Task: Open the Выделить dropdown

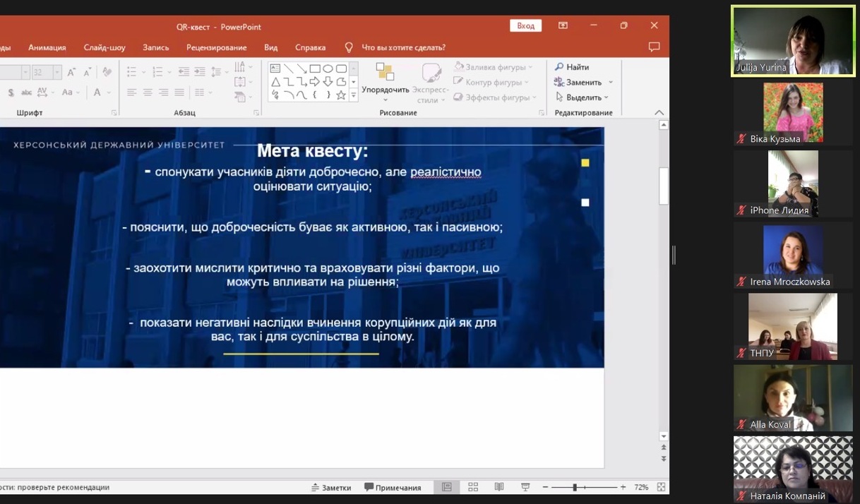Action: (583, 97)
